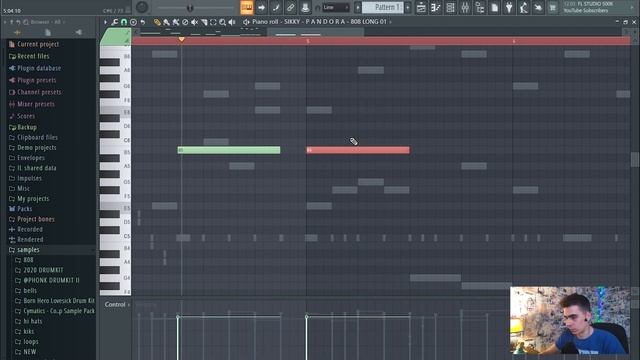This screenshot has width=640, height=360.
Task: Collapse the samples folder in browser
Action: click(x=24, y=249)
